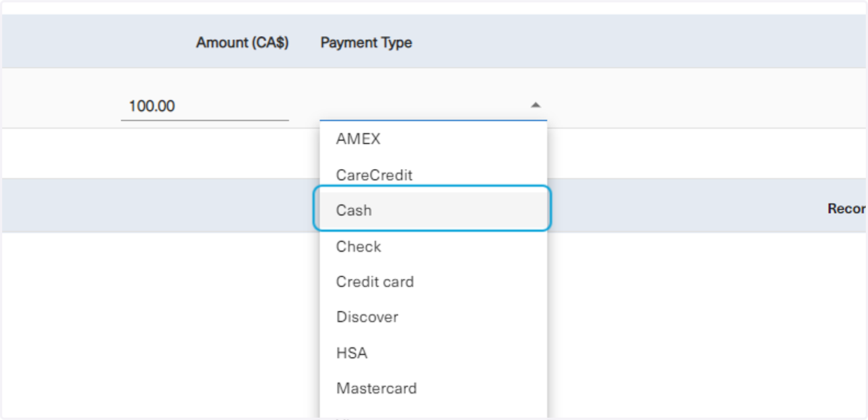Select Mastercard payment option
Viewport: 868px width, 420px height.
pos(433,389)
